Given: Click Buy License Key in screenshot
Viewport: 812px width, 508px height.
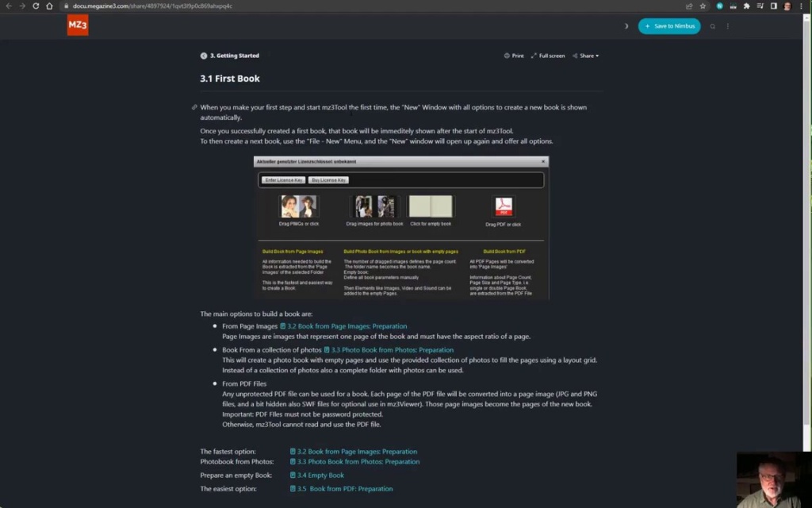Looking at the screenshot, I should [x=328, y=180].
